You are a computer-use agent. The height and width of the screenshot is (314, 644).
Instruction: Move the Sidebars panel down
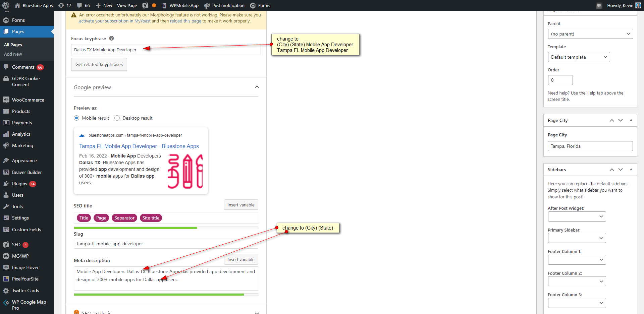click(x=621, y=170)
